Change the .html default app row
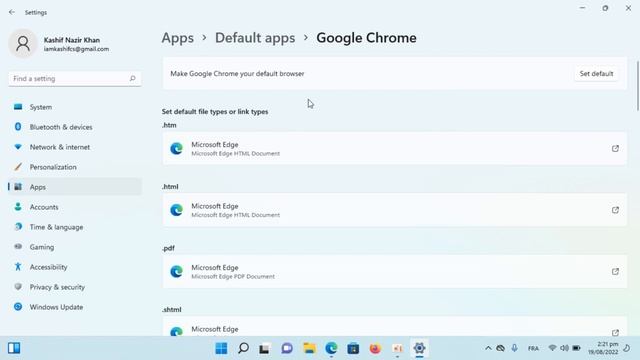This screenshot has height=360, width=640. coord(394,210)
